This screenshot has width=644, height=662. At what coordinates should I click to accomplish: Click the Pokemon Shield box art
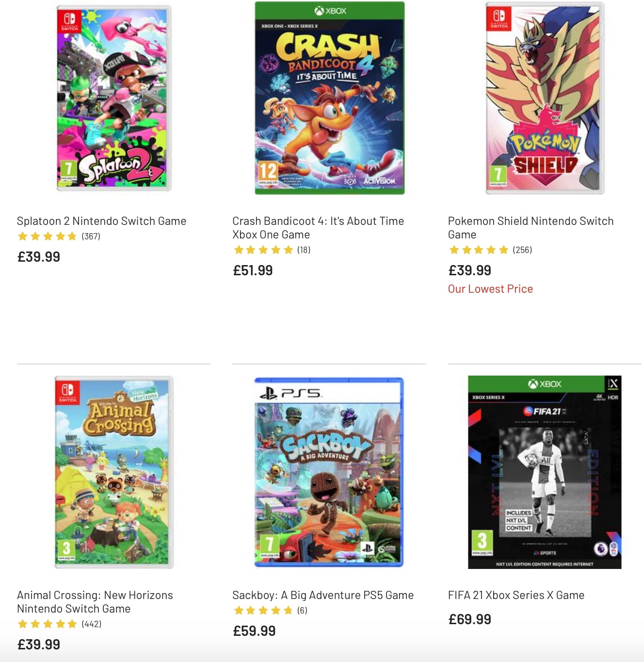544,98
